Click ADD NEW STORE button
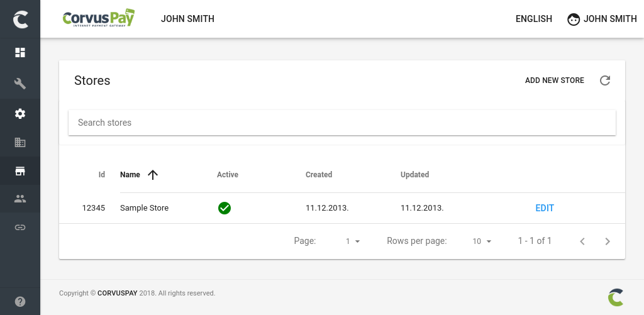 click(554, 80)
